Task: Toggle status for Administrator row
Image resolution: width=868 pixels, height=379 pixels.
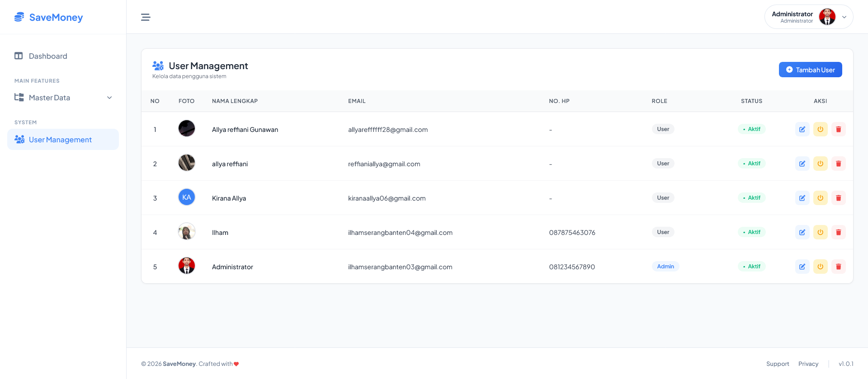Action: pos(821,267)
